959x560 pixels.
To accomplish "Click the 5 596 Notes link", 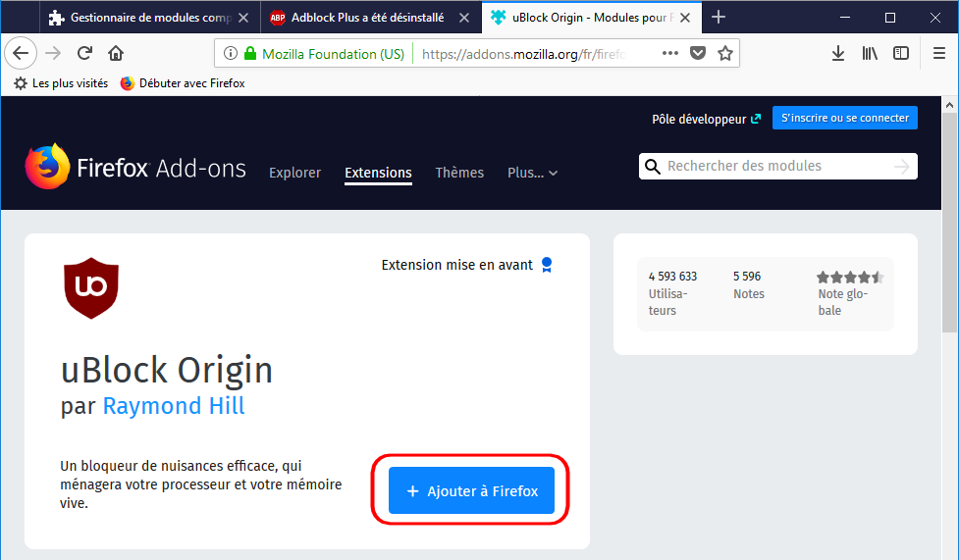I will 749,284.
